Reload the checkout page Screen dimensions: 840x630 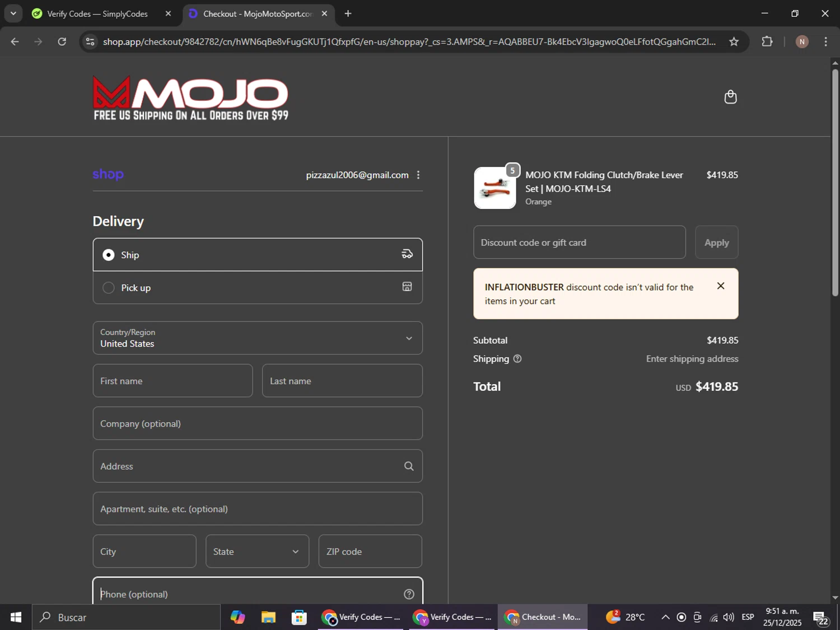click(x=62, y=41)
